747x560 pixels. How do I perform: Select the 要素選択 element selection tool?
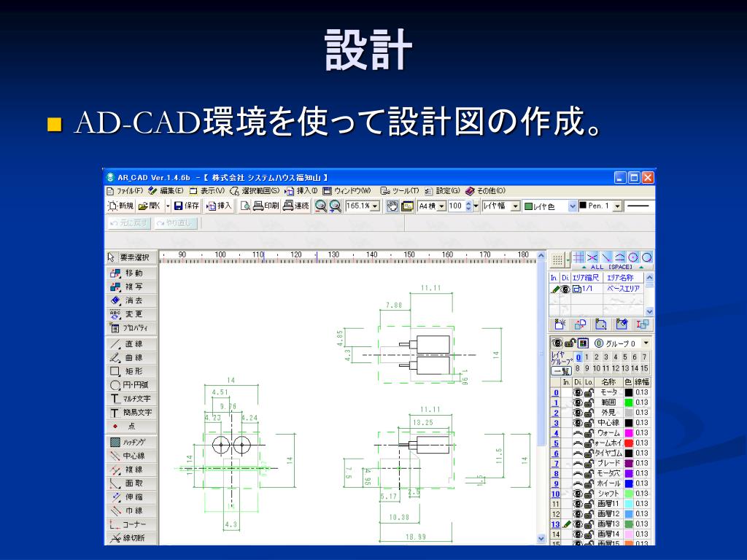(131, 257)
